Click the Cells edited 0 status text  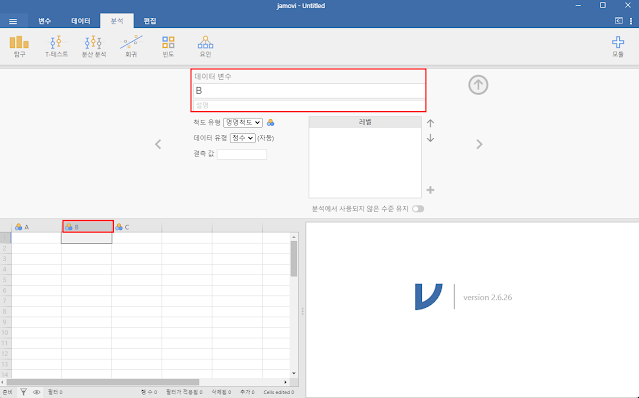[x=279, y=392]
